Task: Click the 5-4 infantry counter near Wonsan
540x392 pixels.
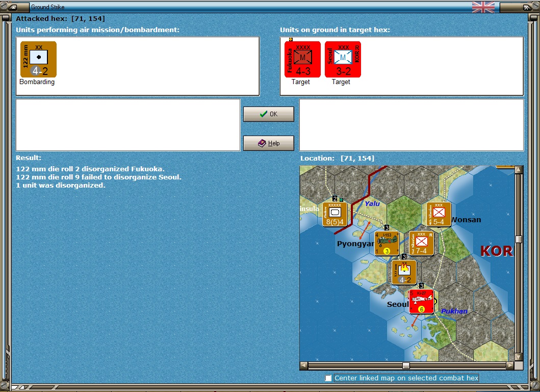Action: click(x=439, y=215)
